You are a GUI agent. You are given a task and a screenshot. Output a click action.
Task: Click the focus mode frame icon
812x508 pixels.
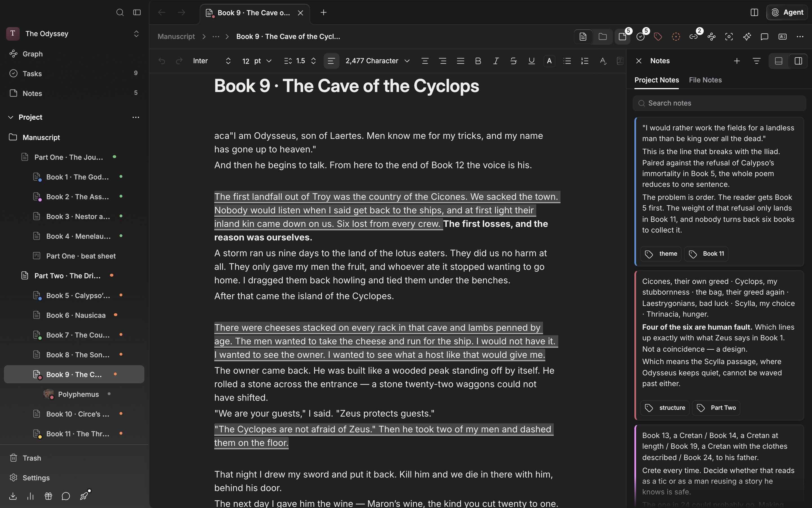click(729, 36)
